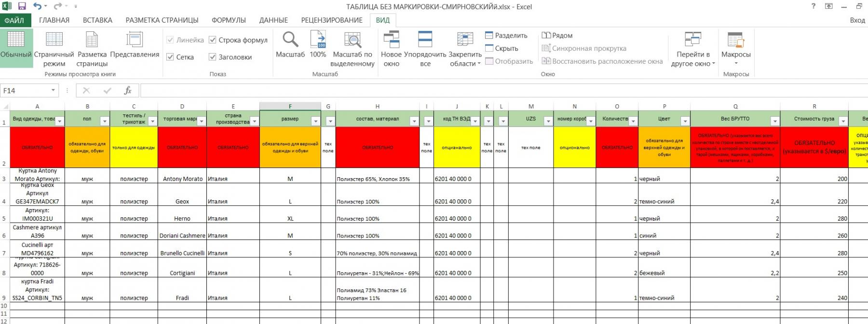Select column F header
Screen dimensions: 868x324
click(x=290, y=106)
